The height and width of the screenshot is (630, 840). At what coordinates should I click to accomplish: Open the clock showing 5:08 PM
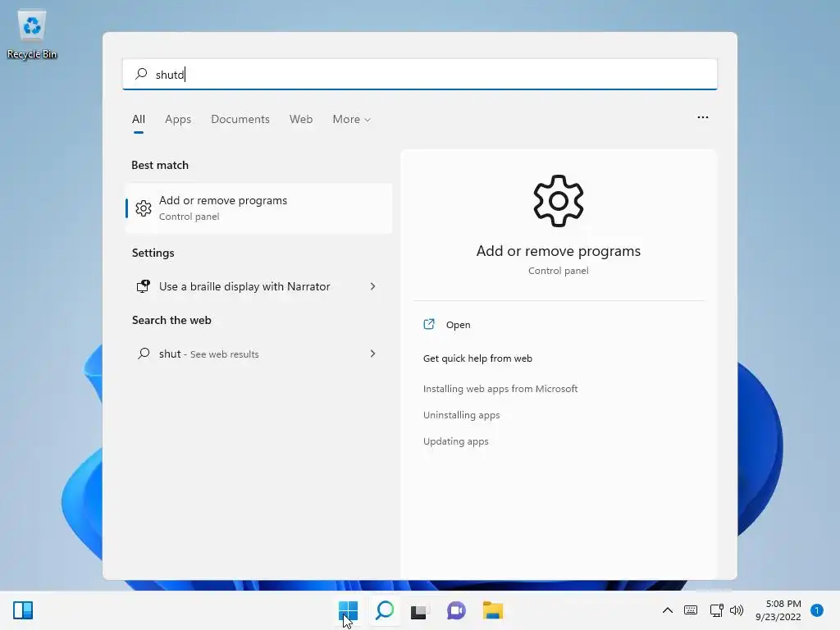click(778, 610)
